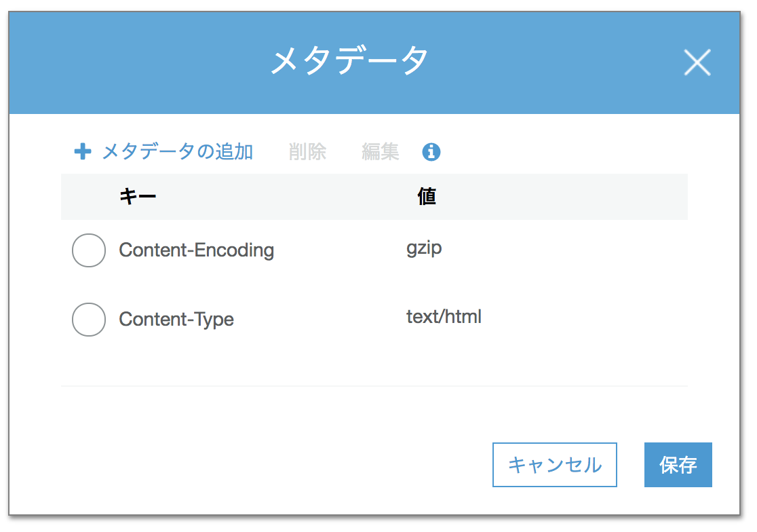The image size is (757, 532).
Task: Select the Content-Type radio button
Action: tap(88, 319)
